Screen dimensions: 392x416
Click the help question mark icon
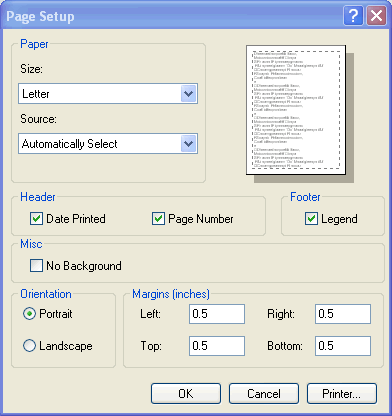(x=353, y=15)
